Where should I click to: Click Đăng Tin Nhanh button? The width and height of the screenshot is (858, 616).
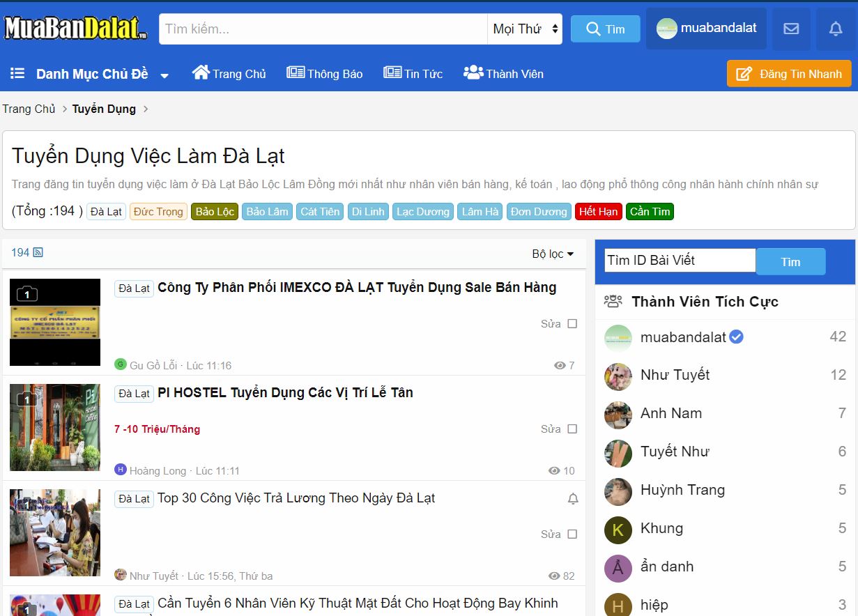point(789,74)
